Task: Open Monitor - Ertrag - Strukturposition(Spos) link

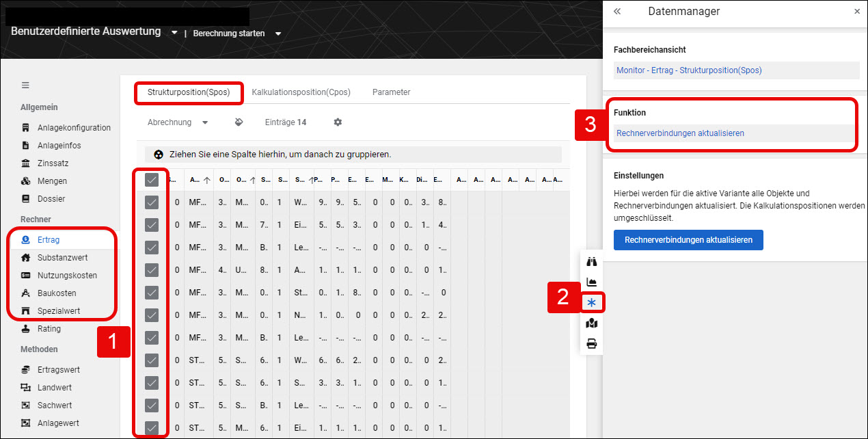Action: coord(689,70)
